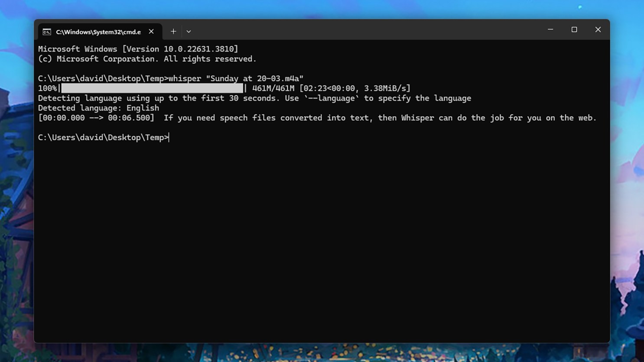644x362 pixels.
Task: Click the --language flag hint text
Action: (334, 98)
